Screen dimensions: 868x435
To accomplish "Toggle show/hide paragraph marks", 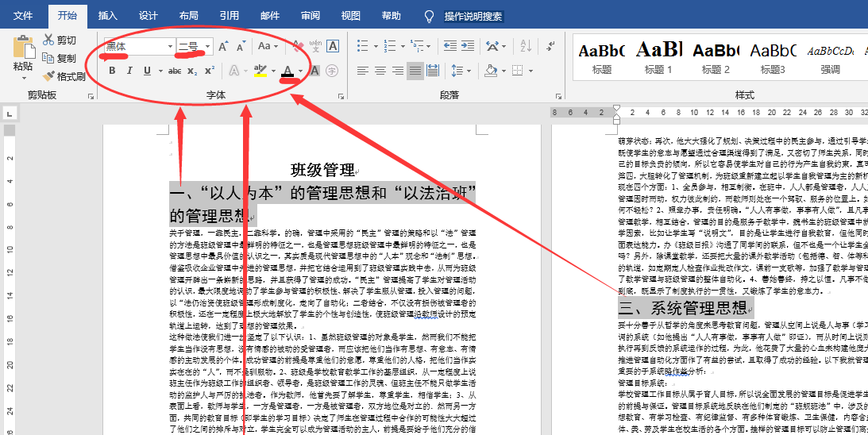I will click(x=550, y=46).
